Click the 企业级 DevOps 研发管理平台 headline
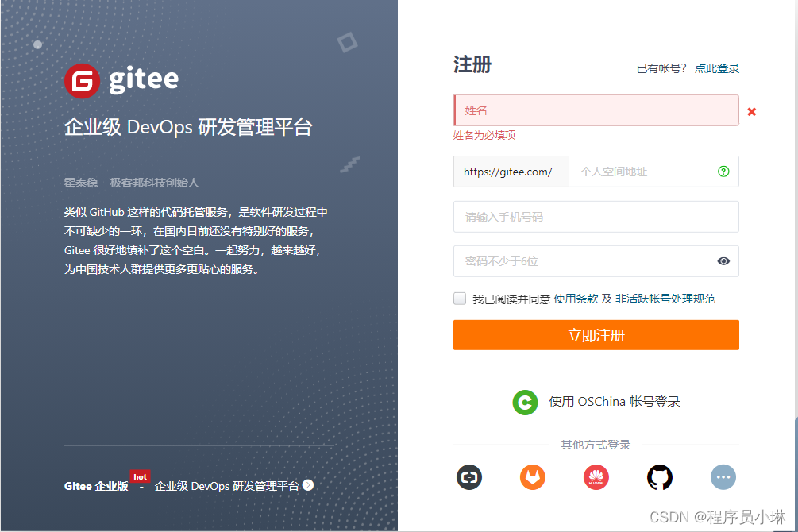The width and height of the screenshot is (798, 532). pyautogui.click(x=188, y=127)
